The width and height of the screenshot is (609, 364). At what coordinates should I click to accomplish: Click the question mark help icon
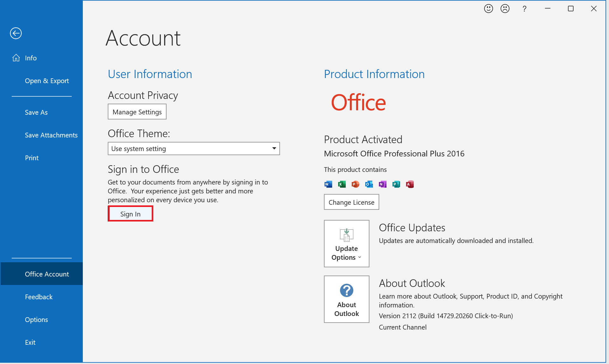524,9
